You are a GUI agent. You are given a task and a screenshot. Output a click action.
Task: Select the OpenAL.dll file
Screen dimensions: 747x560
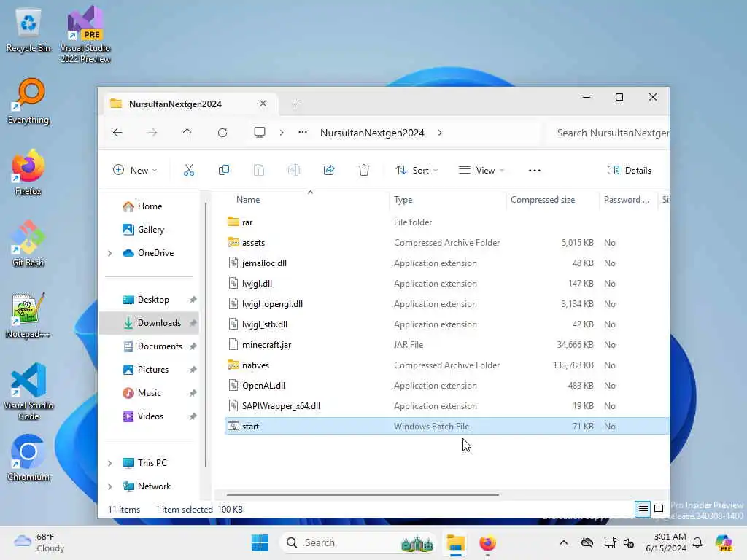point(446,386)
